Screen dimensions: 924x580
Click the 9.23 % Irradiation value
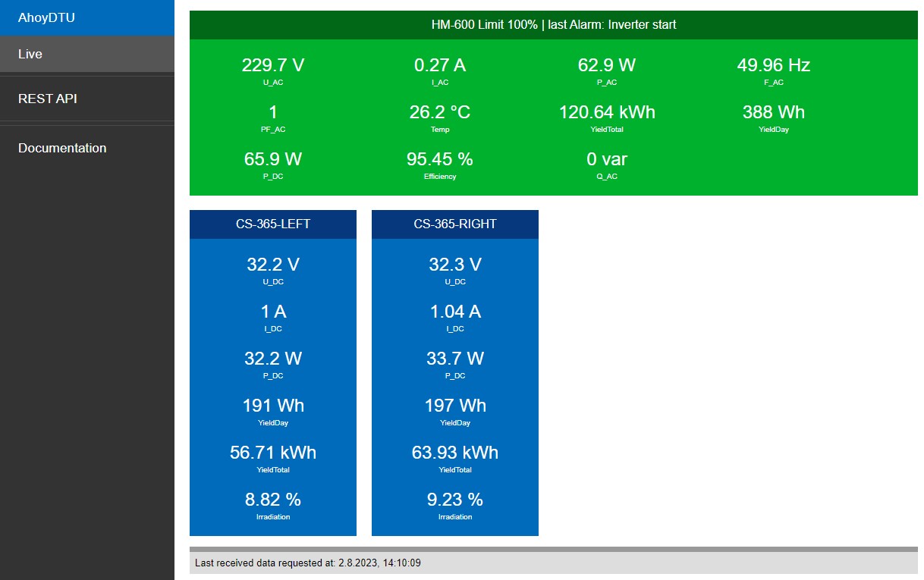tap(455, 500)
